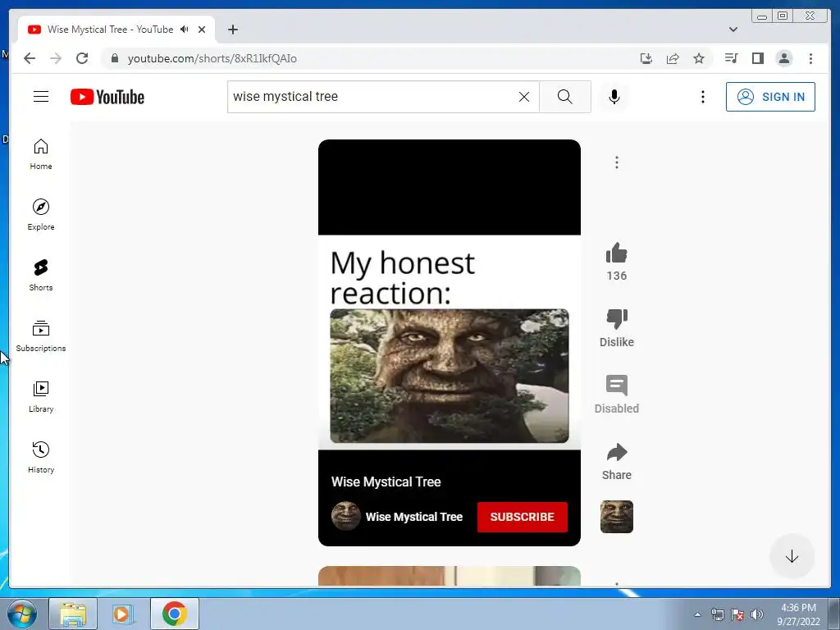Click the channel avatar in the short
Image resolution: width=840 pixels, height=630 pixels.
[345, 516]
